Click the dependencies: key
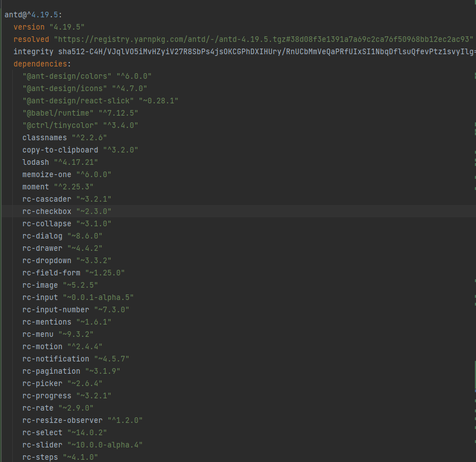The height and width of the screenshot is (462, 476). (42, 64)
